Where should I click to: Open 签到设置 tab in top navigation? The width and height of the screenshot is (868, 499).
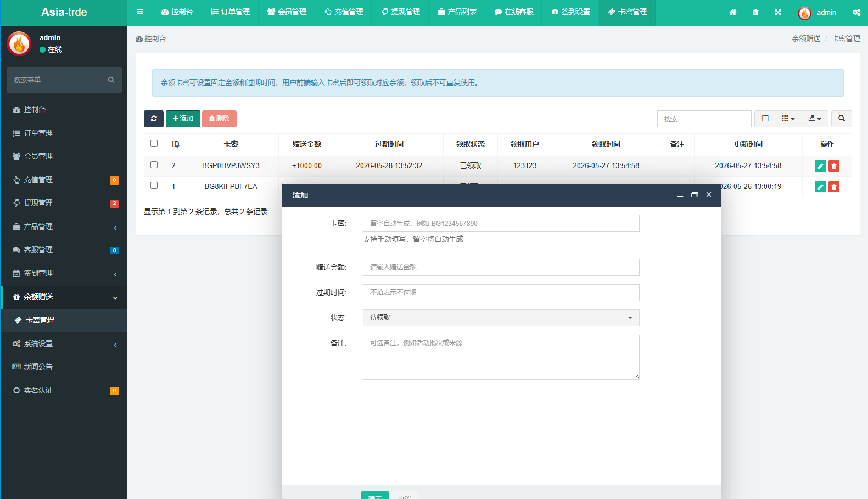(x=570, y=12)
